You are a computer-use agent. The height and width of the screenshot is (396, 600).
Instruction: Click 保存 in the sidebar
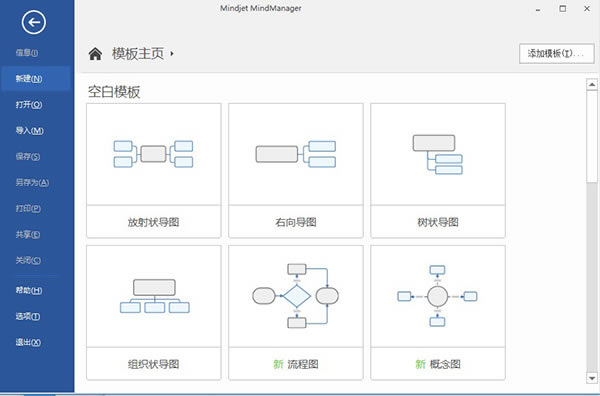tap(28, 156)
